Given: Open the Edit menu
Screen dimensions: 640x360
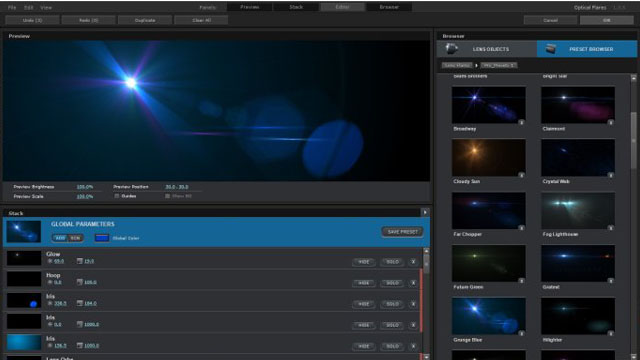Looking at the screenshot, I should tap(29, 7).
